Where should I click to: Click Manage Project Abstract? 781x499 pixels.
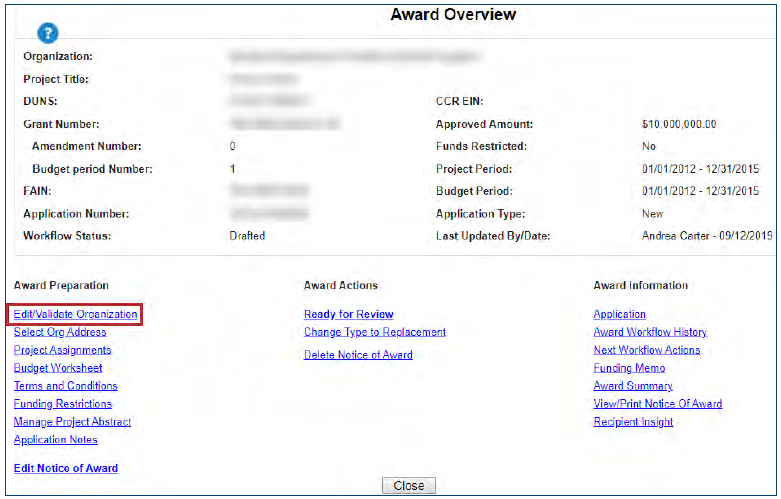point(72,422)
